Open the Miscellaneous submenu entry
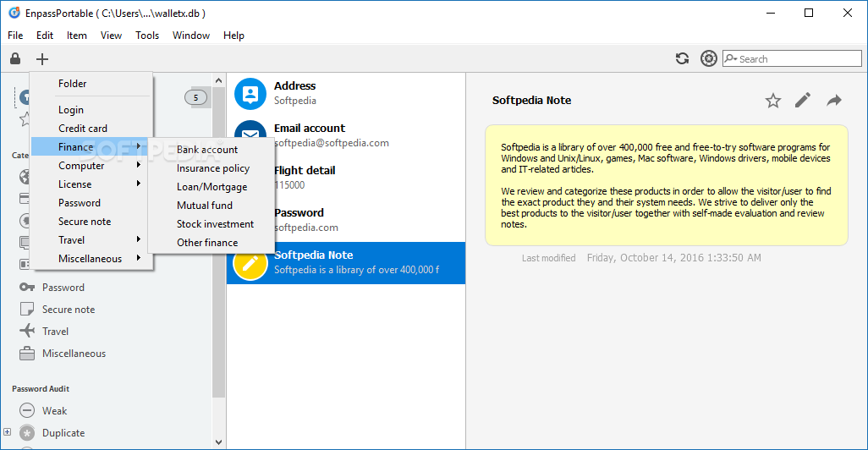The width and height of the screenshot is (868, 450). (x=90, y=259)
